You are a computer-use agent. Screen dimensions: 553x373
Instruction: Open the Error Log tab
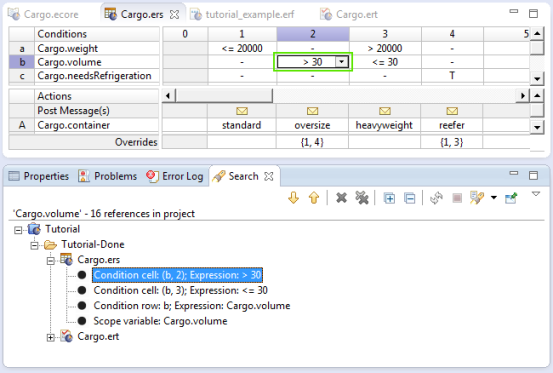pos(175,176)
